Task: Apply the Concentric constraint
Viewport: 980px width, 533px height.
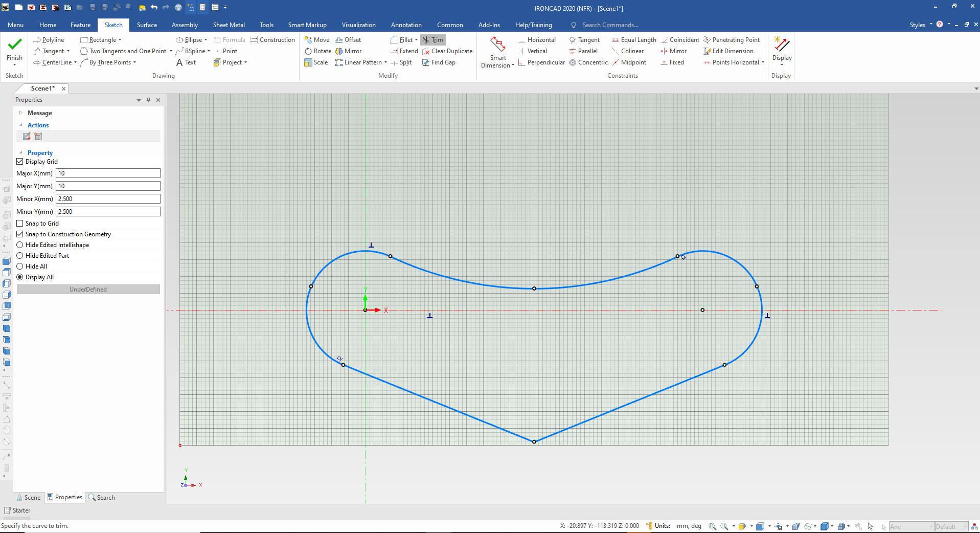Action: [x=588, y=62]
